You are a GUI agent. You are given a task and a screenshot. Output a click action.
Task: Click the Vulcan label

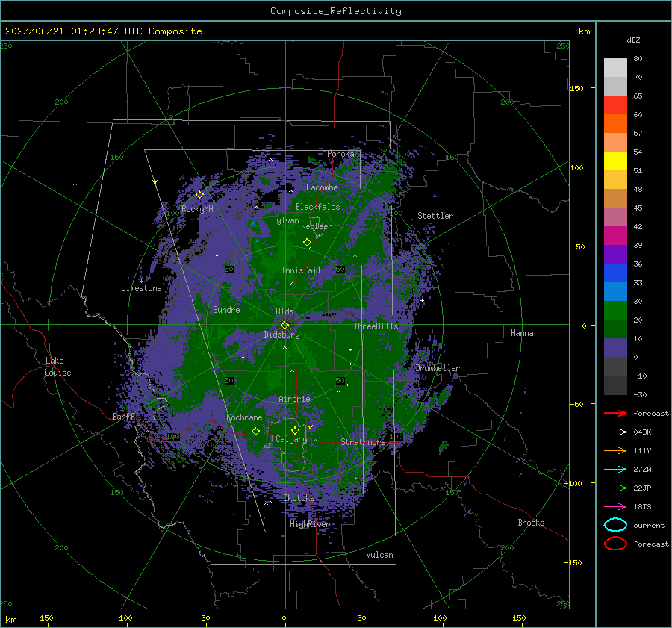click(x=379, y=555)
